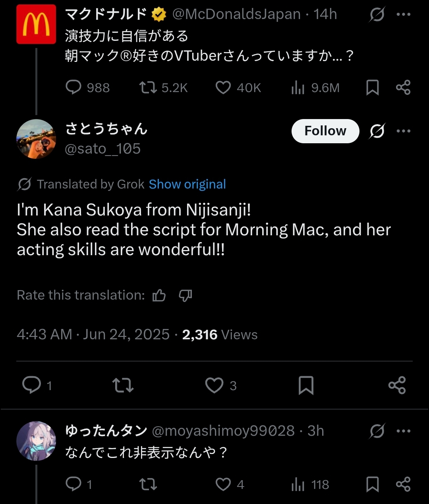Follow the sato__105 account

click(325, 131)
